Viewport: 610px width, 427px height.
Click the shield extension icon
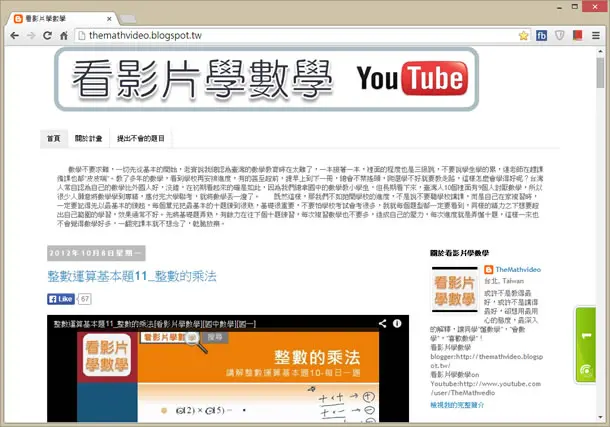tap(559, 36)
